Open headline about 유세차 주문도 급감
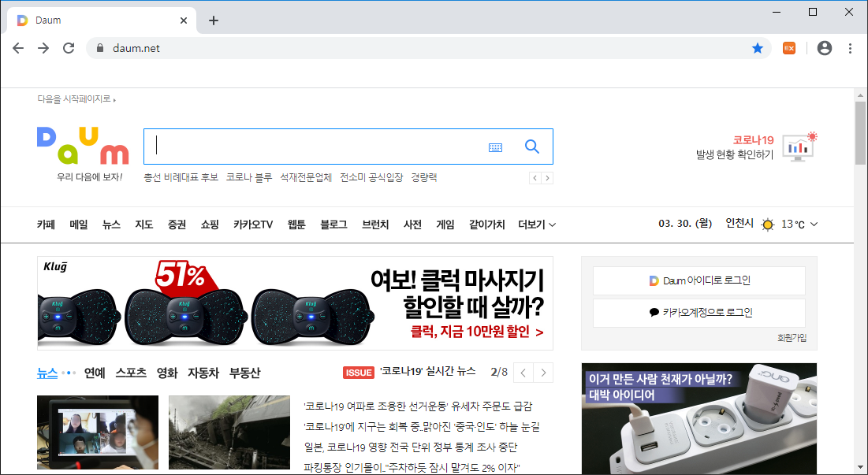The image size is (868, 475). point(418,407)
